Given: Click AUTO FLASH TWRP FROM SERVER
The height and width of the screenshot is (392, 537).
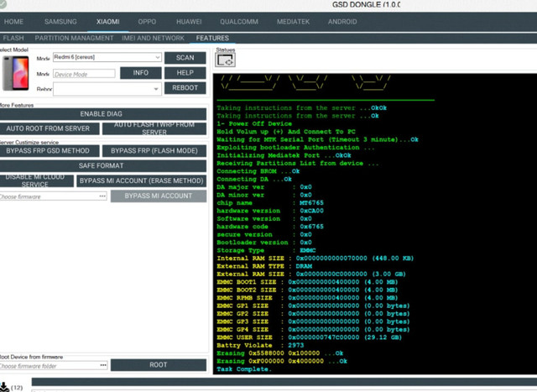Looking at the screenshot, I should click(x=154, y=128).
